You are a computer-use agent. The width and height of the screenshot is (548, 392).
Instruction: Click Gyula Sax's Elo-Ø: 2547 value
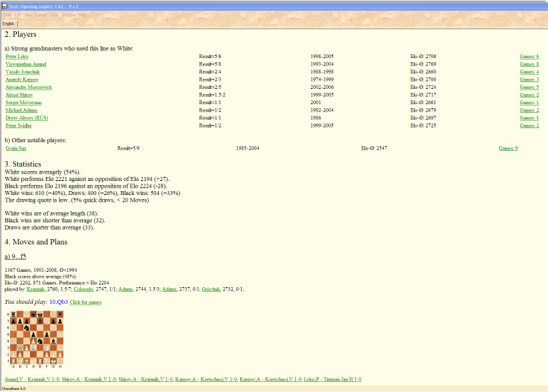point(374,148)
